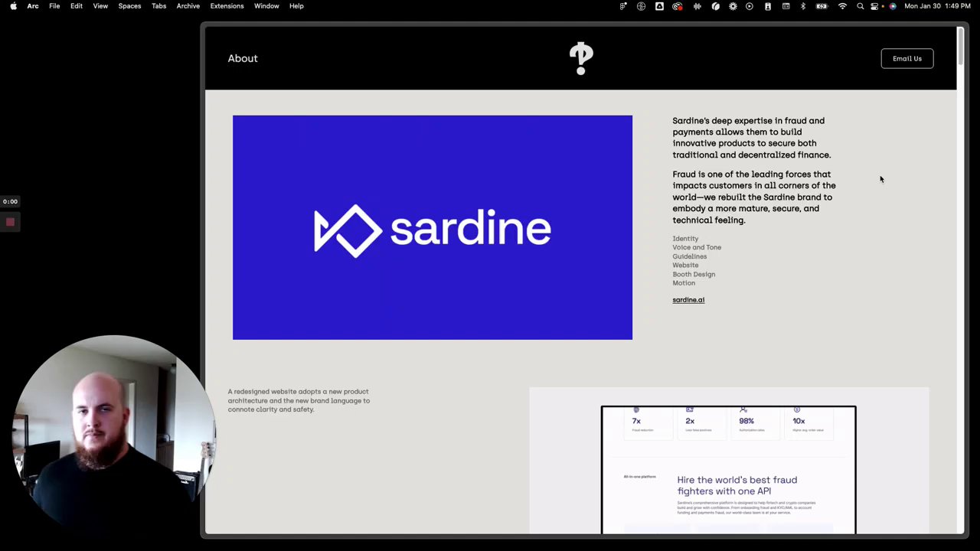Click the "Sardine's deep expertise in fraud" paragraph
The width and height of the screenshot is (980, 551).
click(x=751, y=138)
